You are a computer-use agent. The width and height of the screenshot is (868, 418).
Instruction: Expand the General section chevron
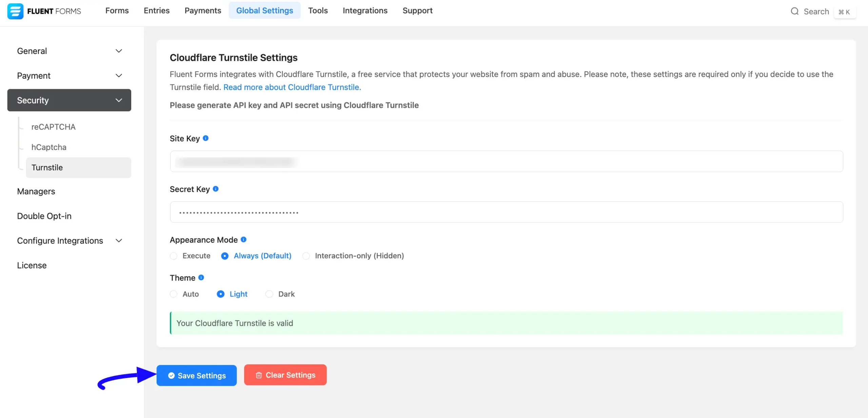pyautogui.click(x=119, y=51)
